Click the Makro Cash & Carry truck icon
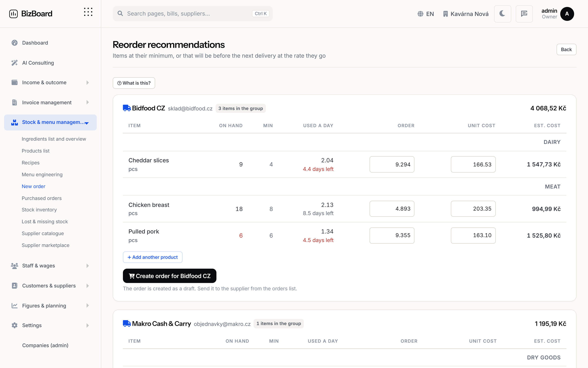The image size is (588, 368). point(127,323)
